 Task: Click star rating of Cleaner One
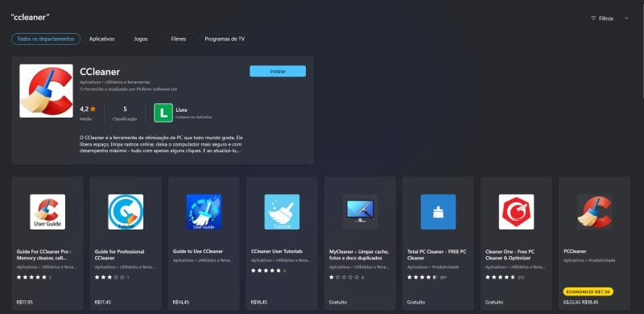pyautogui.click(x=500, y=278)
